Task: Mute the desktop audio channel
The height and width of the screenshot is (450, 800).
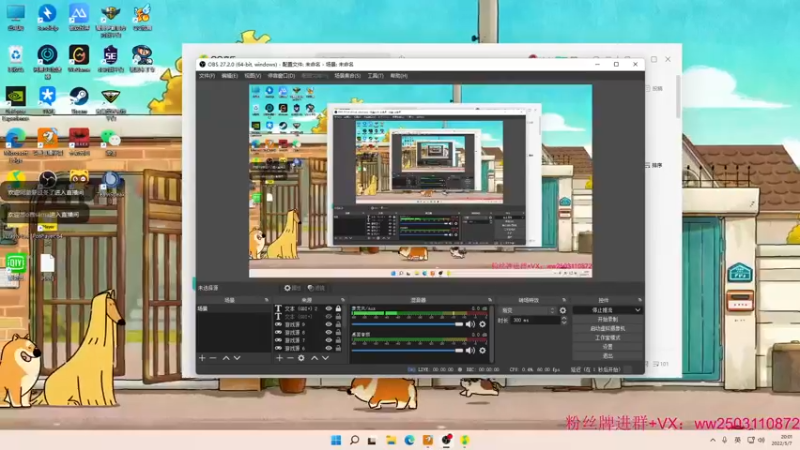Action: [x=470, y=351]
